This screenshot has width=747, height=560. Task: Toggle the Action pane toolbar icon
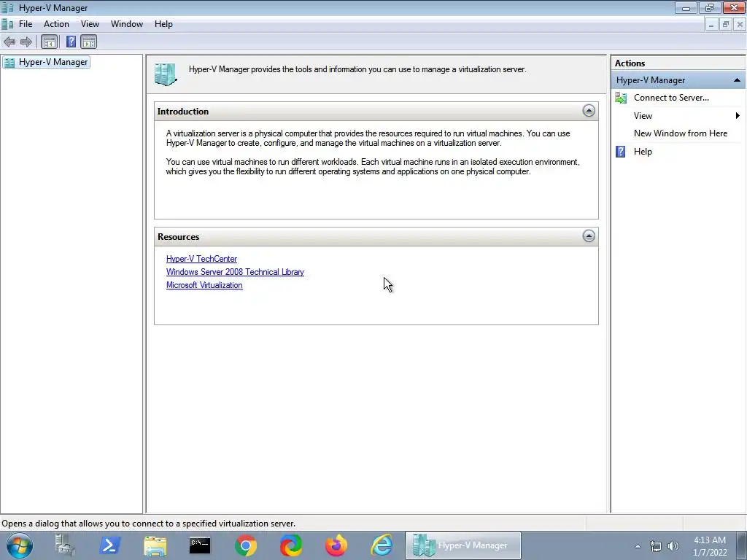88,42
